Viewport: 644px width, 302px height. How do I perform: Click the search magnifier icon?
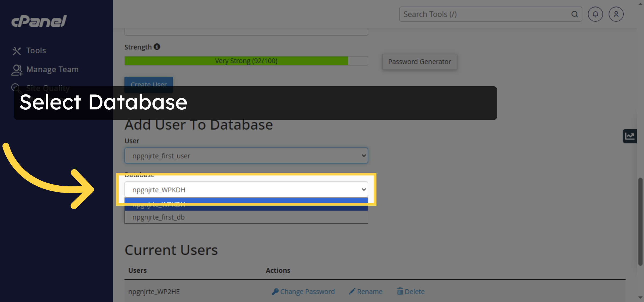[575, 14]
